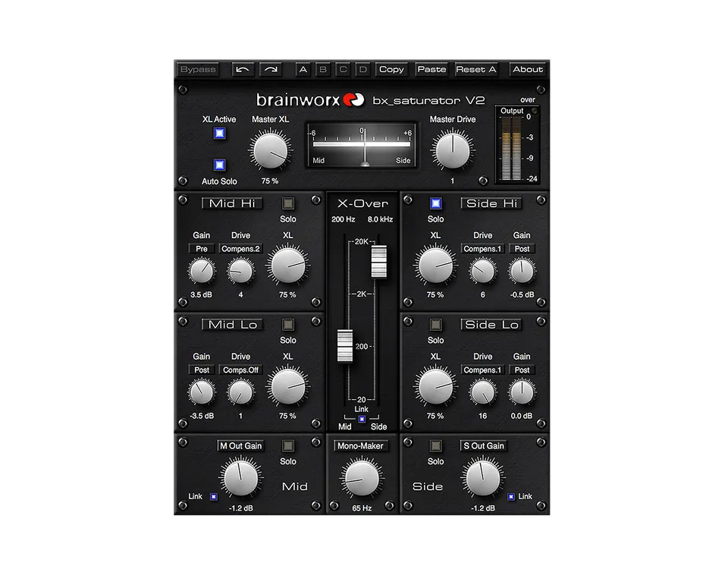
Task: Click the S Out Gain knob
Action: click(x=483, y=478)
